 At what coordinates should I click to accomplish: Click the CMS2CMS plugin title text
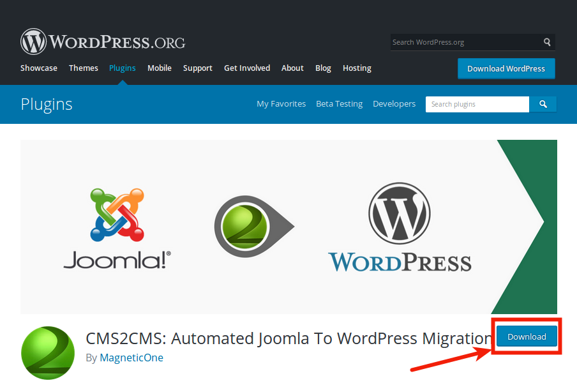point(289,338)
